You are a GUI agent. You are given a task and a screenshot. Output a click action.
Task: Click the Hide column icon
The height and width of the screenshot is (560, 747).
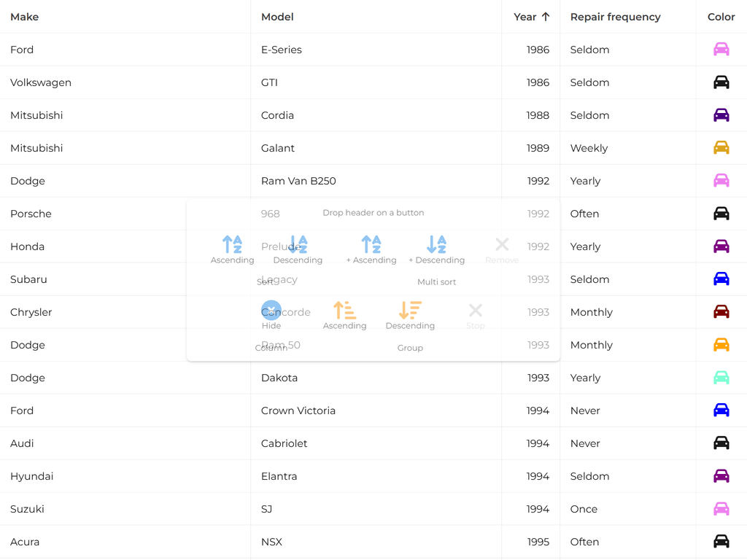pyautogui.click(x=271, y=310)
